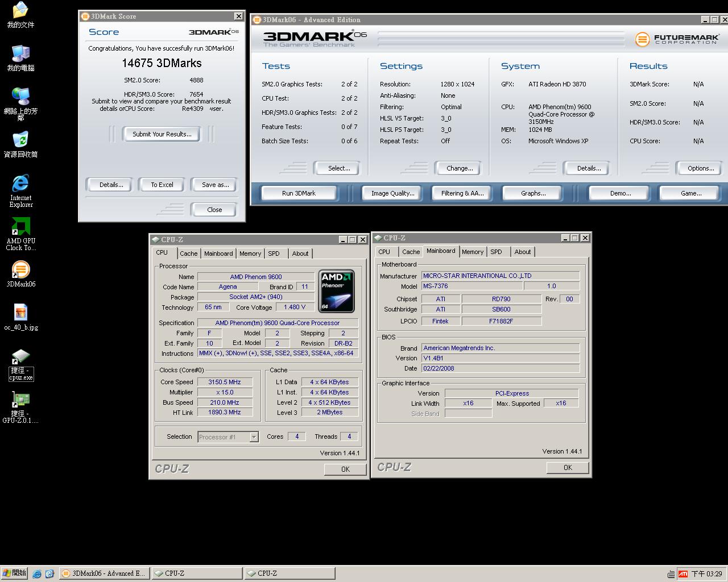
Task: Switch to Cache tab in left CPU-Z
Action: click(x=189, y=253)
